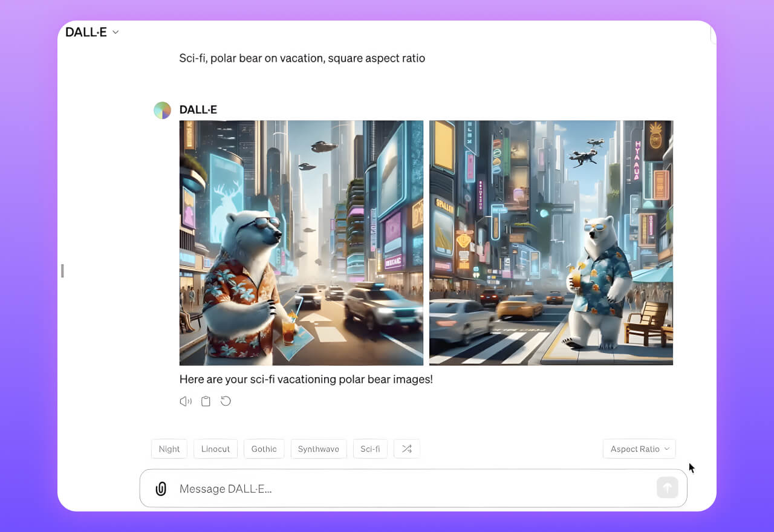Attach a file using the paperclip icon
The height and width of the screenshot is (532, 774).
161,488
